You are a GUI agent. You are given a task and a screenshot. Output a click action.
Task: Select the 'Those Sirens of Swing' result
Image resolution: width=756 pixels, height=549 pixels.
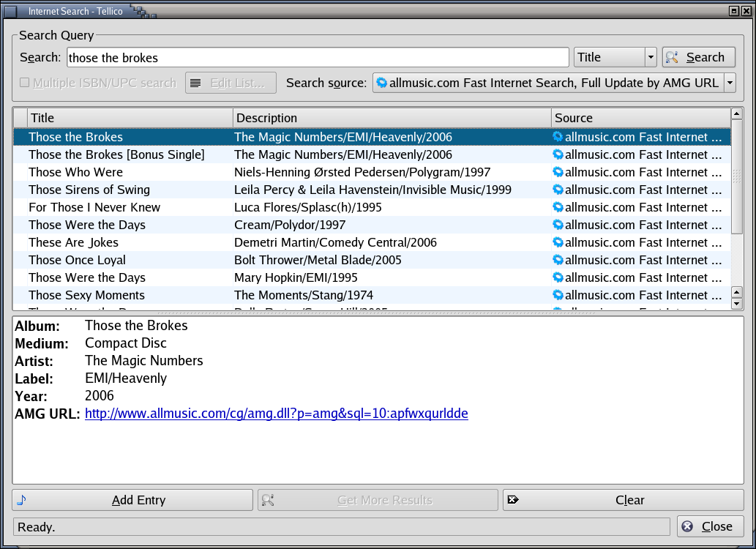click(372, 190)
